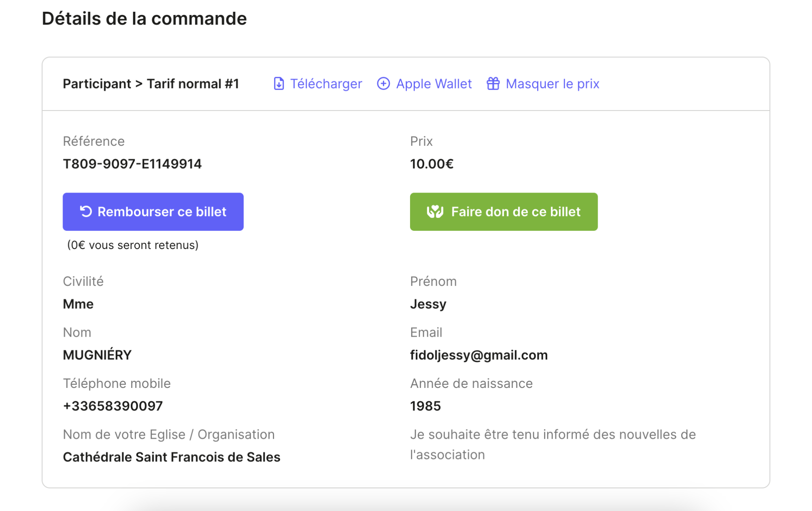
Task: Click the last name MUGNIÉRY
Action: (x=97, y=355)
